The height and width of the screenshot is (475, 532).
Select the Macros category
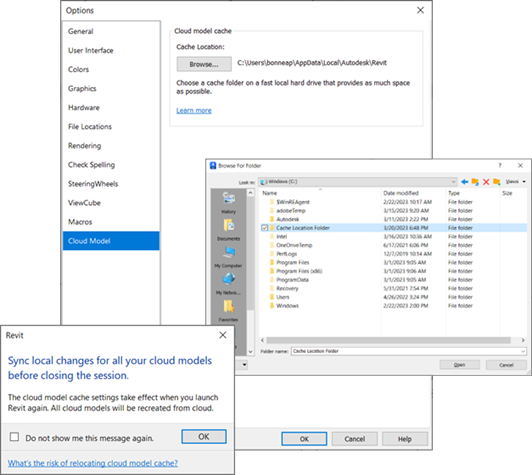pyautogui.click(x=111, y=222)
